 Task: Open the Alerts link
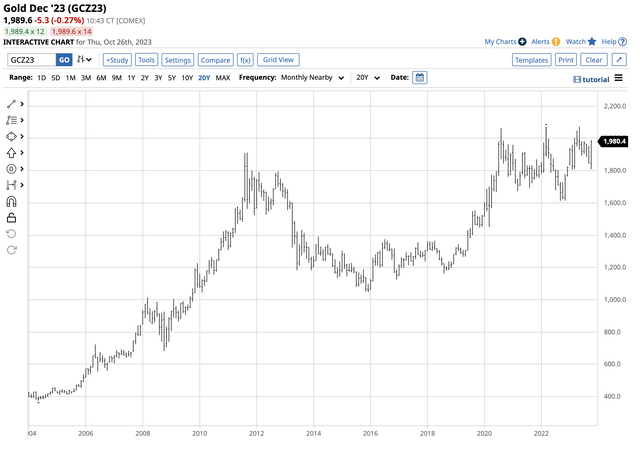[x=540, y=42]
